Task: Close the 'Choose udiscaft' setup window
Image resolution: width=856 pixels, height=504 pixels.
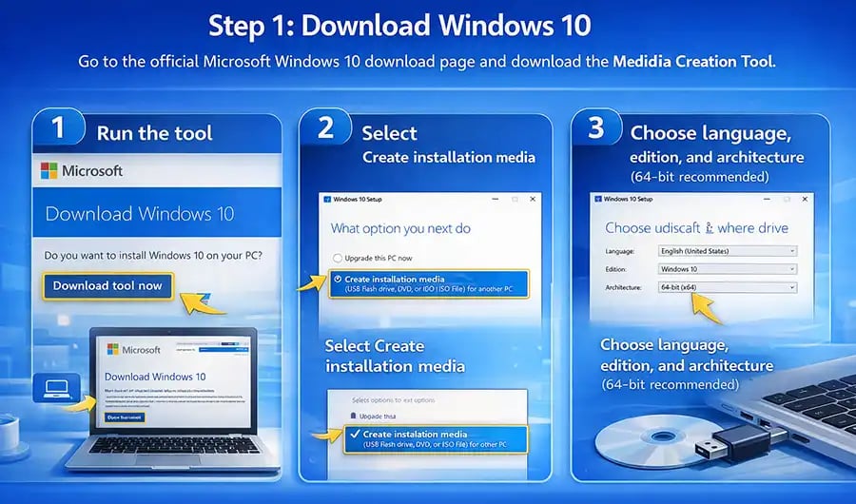Action: point(805,200)
